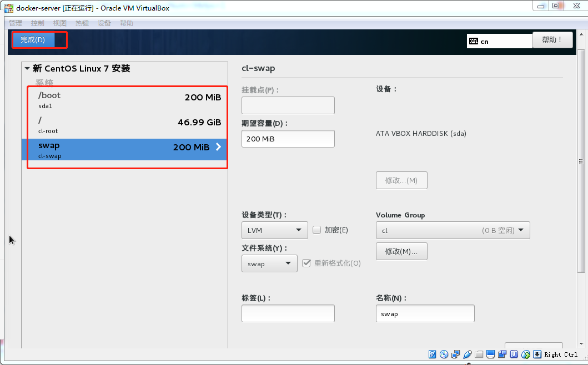Image resolution: width=588 pixels, height=365 pixels.
Task: Open the Volume Group cl dropdown
Action: pyautogui.click(x=453, y=230)
